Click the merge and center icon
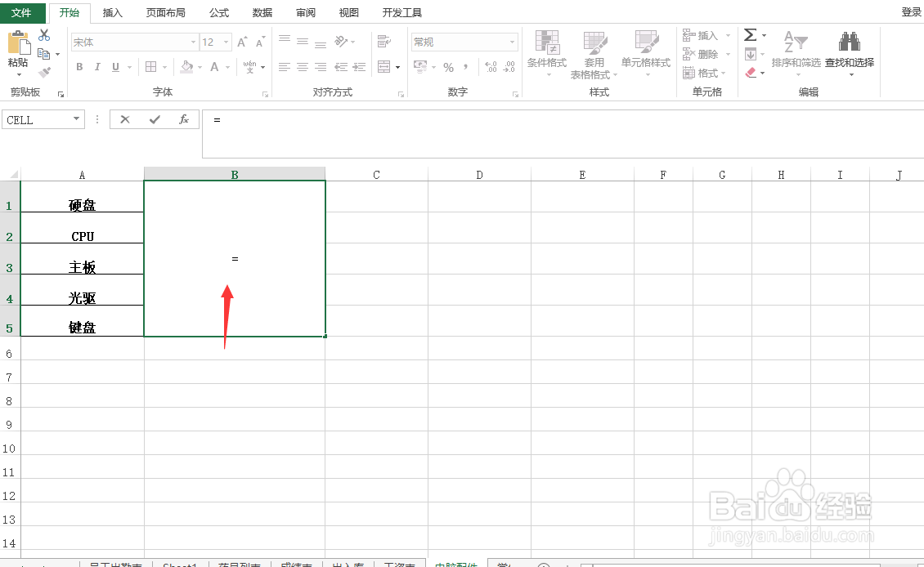This screenshot has height=567, width=924. (384, 67)
